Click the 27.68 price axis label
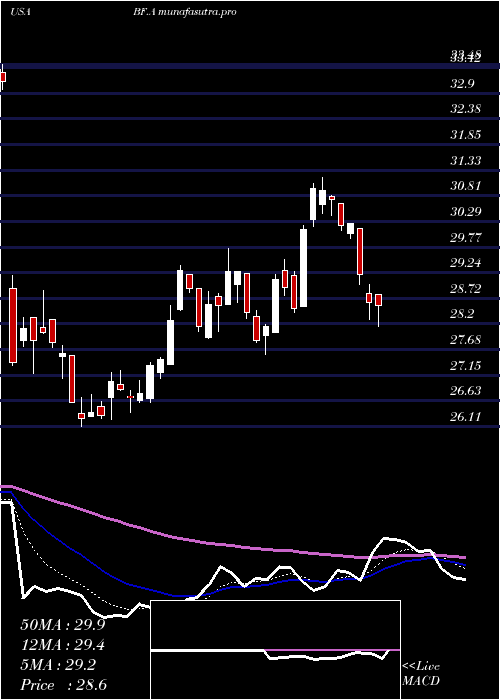The image size is (500, 700). pos(465,340)
